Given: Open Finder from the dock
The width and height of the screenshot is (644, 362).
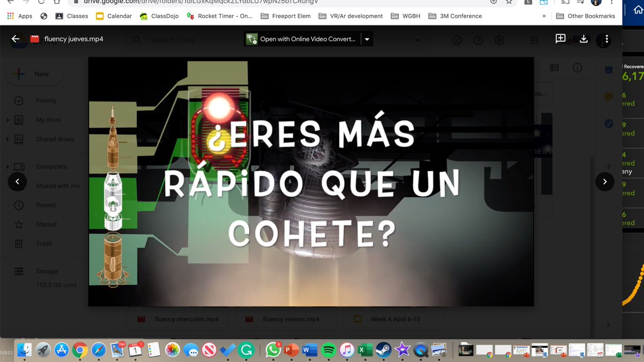Looking at the screenshot, I should click(x=24, y=350).
